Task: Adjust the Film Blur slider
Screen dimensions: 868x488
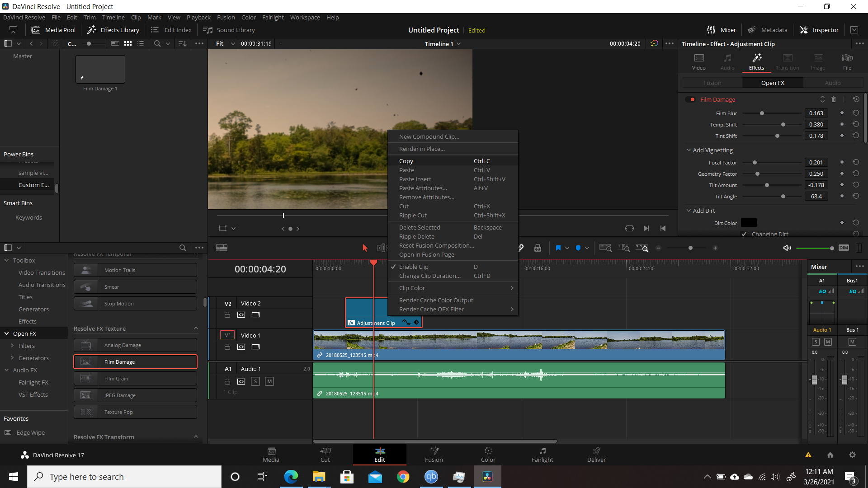Action: (762, 113)
